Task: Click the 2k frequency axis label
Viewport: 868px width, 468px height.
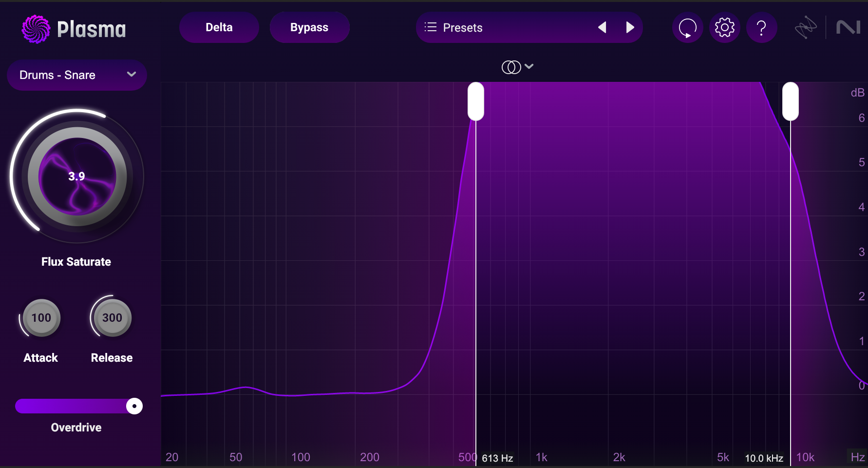Action: 619,457
